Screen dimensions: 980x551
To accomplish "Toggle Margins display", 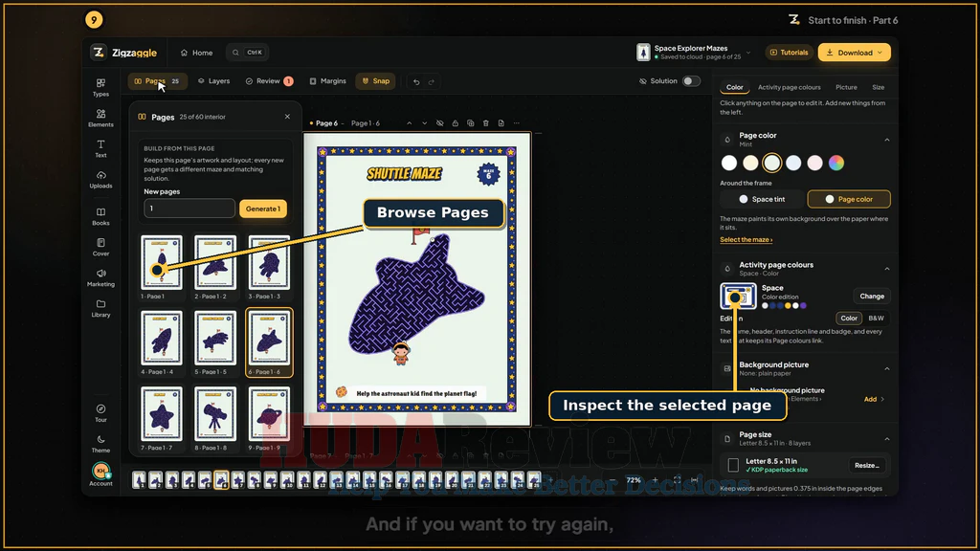I will 327,81.
